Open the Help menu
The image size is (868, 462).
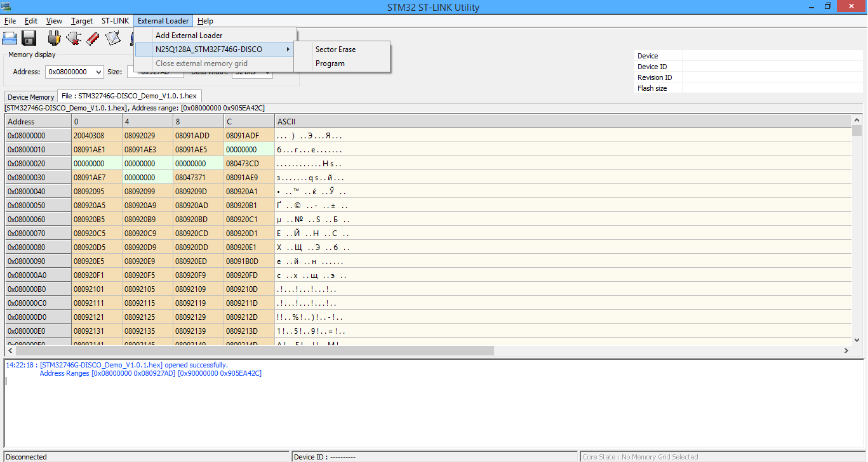tap(205, 21)
